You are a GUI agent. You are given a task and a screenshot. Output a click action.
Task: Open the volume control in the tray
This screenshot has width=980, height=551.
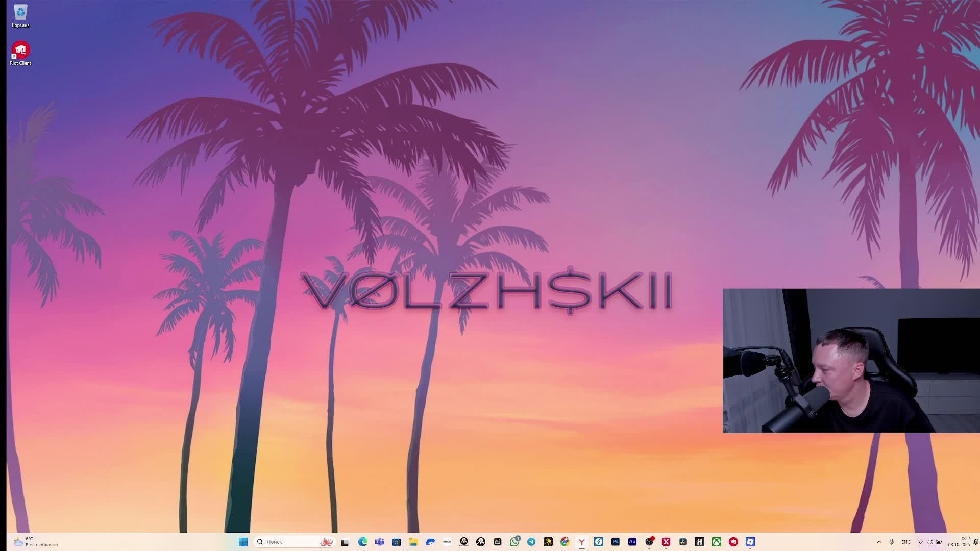click(929, 542)
